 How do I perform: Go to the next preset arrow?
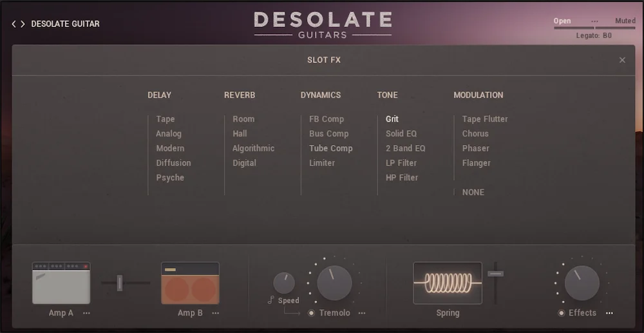click(x=23, y=24)
